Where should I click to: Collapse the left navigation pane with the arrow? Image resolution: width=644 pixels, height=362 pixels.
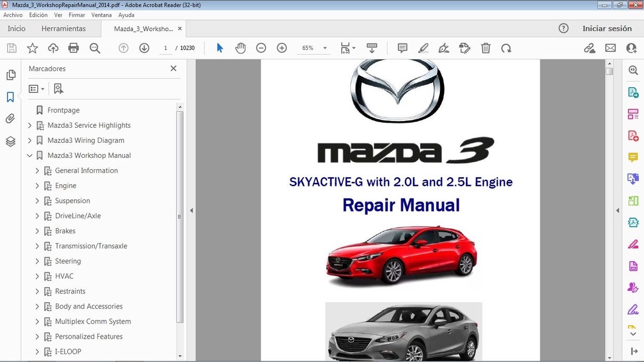click(x=191, y=210)
